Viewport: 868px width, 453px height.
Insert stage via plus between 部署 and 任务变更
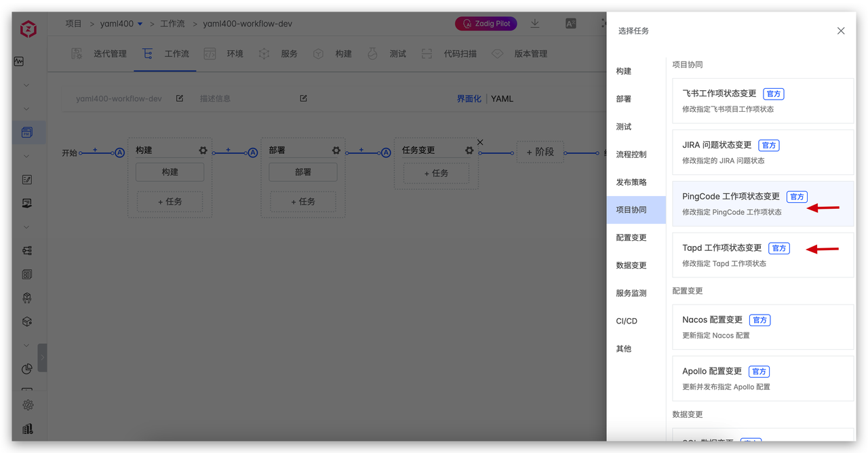pos(361,150)
